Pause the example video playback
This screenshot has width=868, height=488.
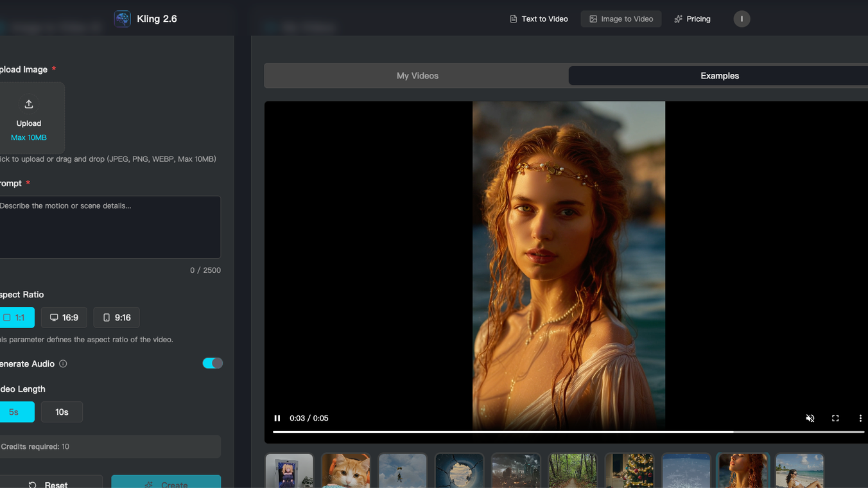click(277, 418)
